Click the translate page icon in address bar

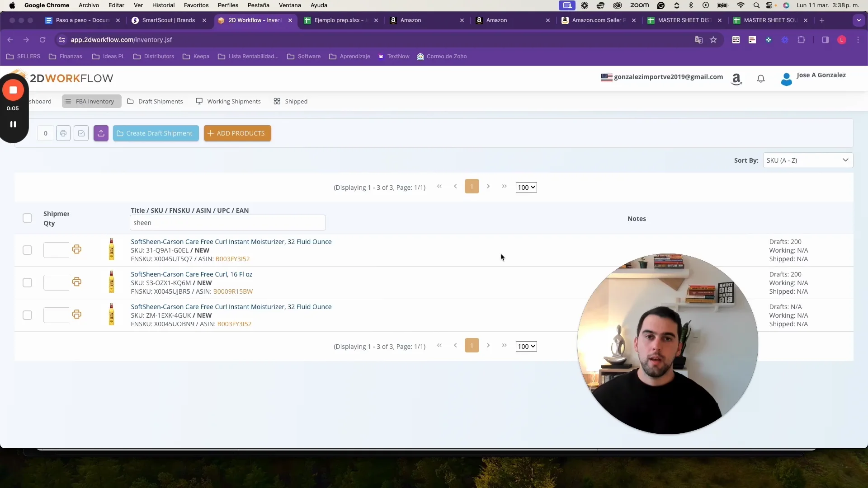[699, 40]
